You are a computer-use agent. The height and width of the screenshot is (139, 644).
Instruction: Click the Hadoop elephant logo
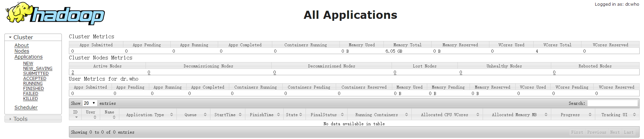[55, 14]
